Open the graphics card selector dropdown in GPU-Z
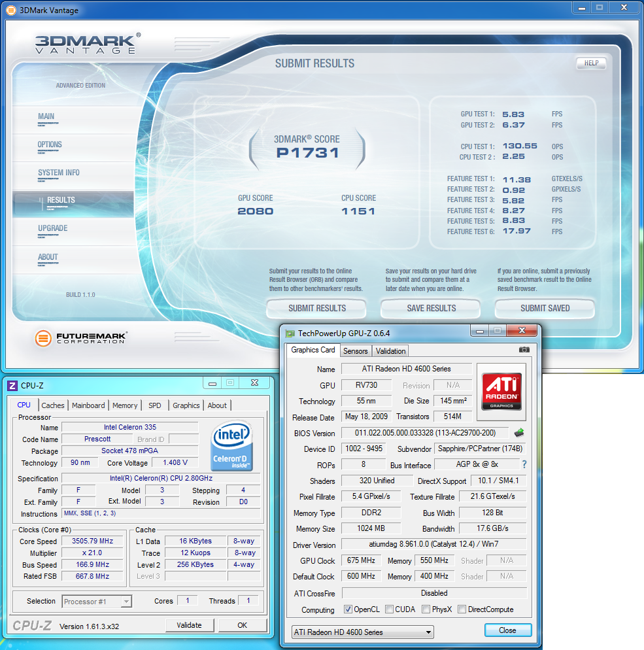Screen dimensions: 644x650 [363, 632]
